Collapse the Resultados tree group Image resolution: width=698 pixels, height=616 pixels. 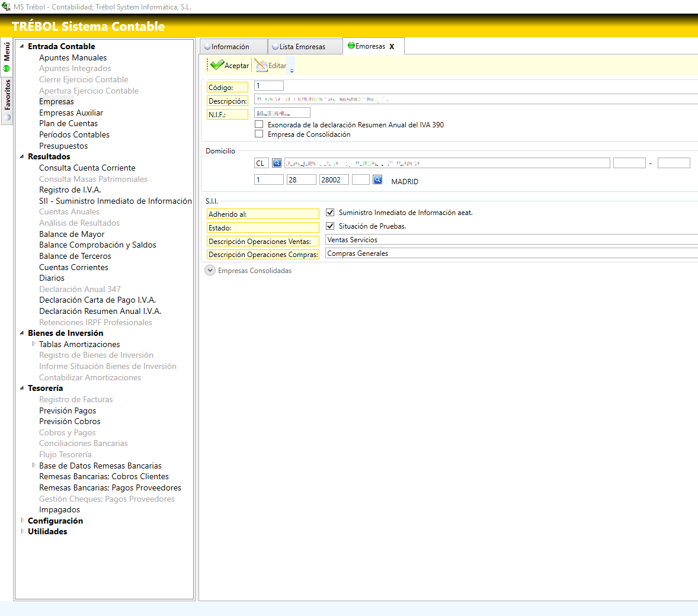(x=22, y=156)
